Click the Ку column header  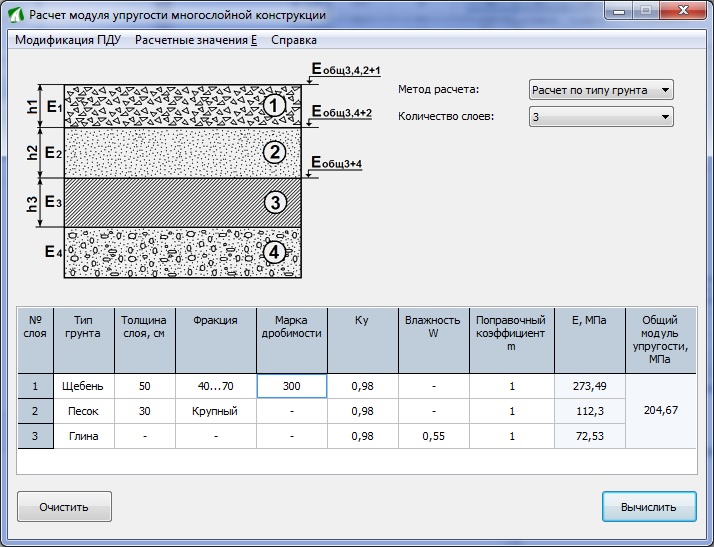pyautogui.click(x=362, y=340)
